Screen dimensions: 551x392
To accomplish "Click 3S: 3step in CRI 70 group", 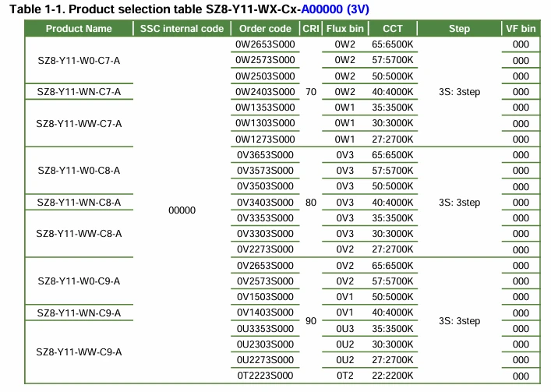I will pyautogui.click(x=459, y=92).
